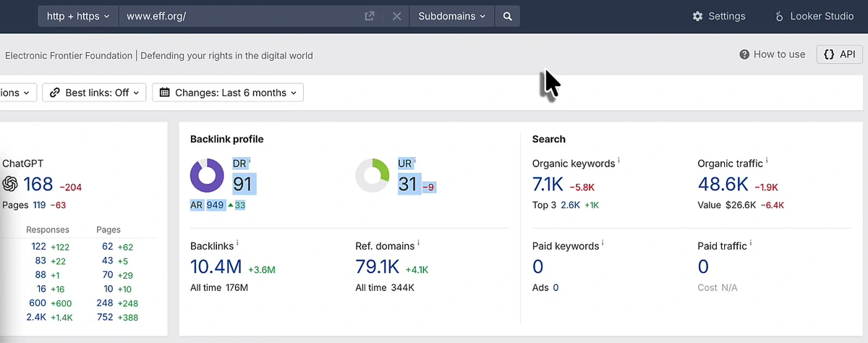Click the link icon in Best links filter

[x=55, y=93]
